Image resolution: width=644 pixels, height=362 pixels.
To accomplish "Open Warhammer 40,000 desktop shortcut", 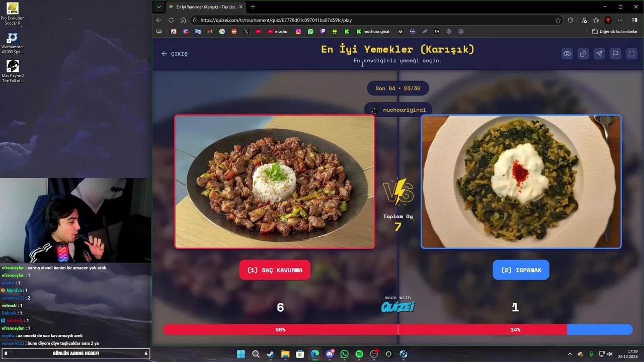I will (x=13, y=43).
